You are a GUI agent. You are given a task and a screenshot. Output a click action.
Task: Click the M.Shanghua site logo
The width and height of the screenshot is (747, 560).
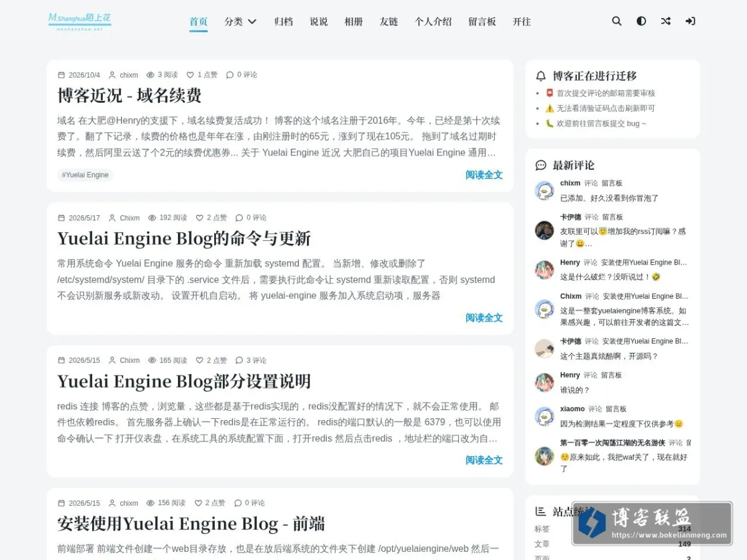click(x=80, y=21)
